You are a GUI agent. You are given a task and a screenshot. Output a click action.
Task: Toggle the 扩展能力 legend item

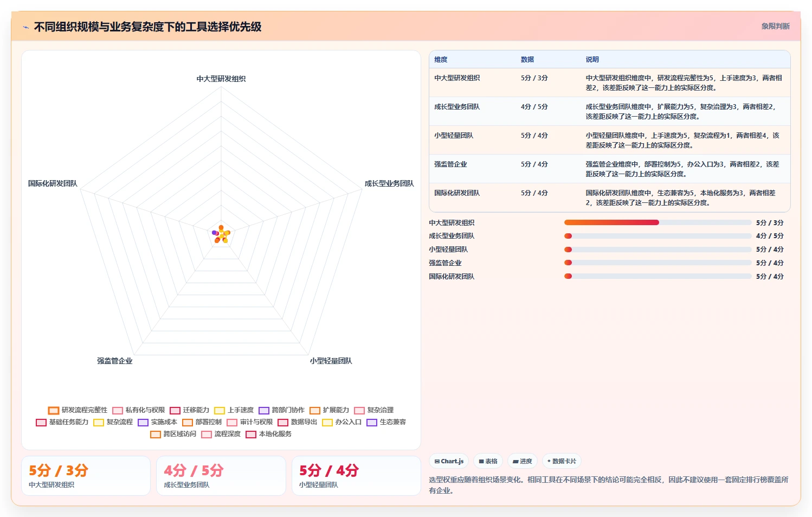(x=330, y=410)
